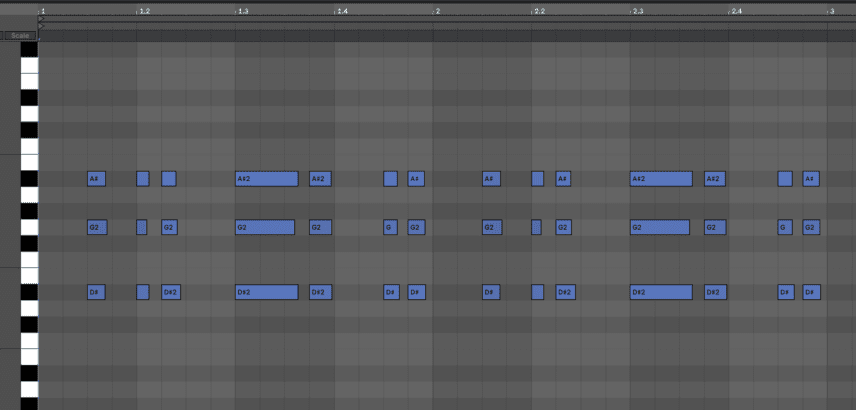Select short D#2 note right after bar 1's long note
The image size is (856, 410).
pyautogui.click(x=320, y=292)
